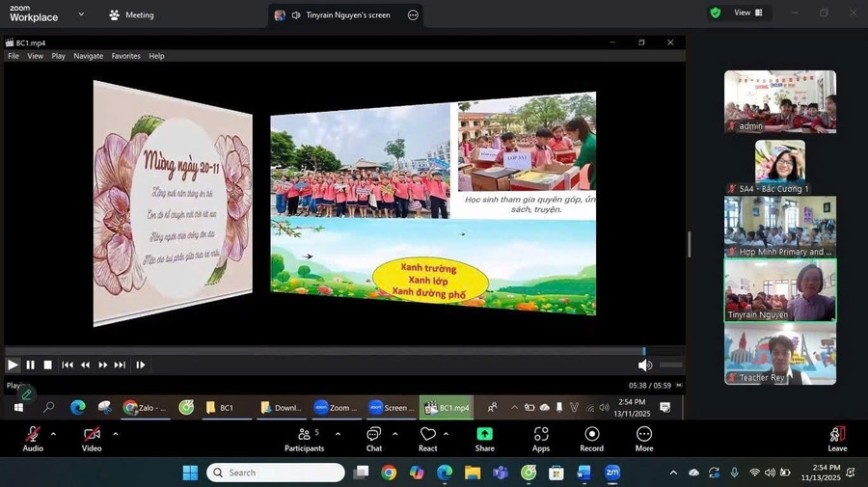Unmute the microphone with the Audio button
868x487 pixels.
[x=33, y=438]
